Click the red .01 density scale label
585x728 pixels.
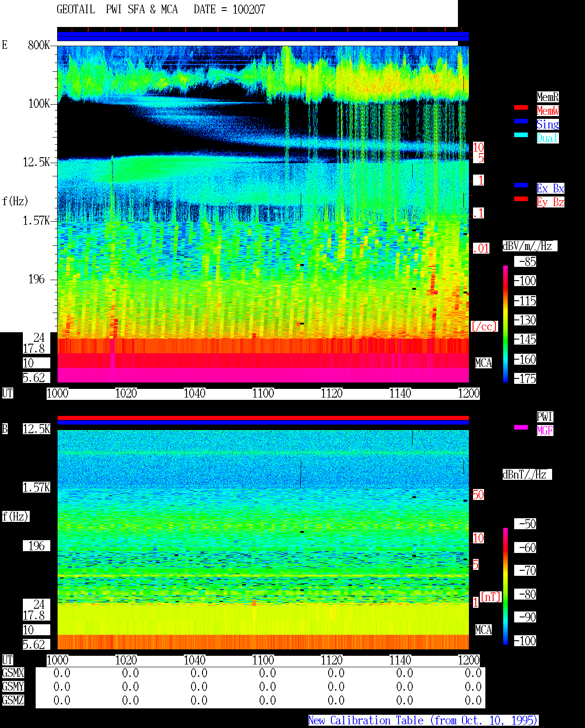tap(481, 249)
